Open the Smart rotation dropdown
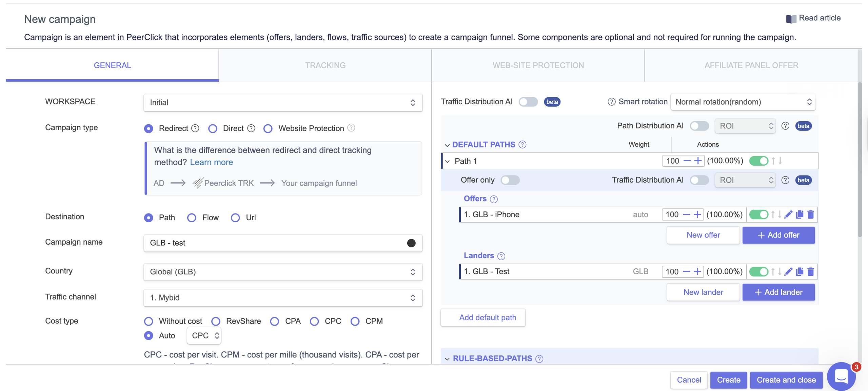The width and height of the screenshot is (868, 391). (743, 102)
